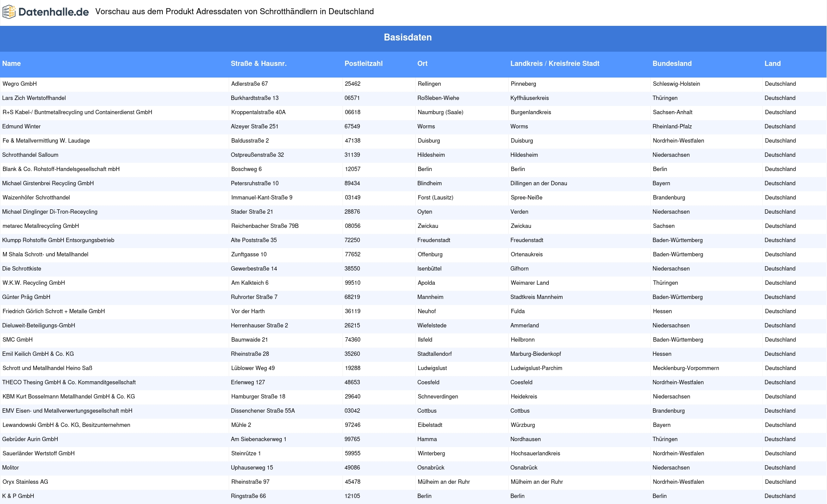Select address Immanuel-Kant-Straße 9
The width and height of the screenshot is (827, 504).
coord(262,198)
